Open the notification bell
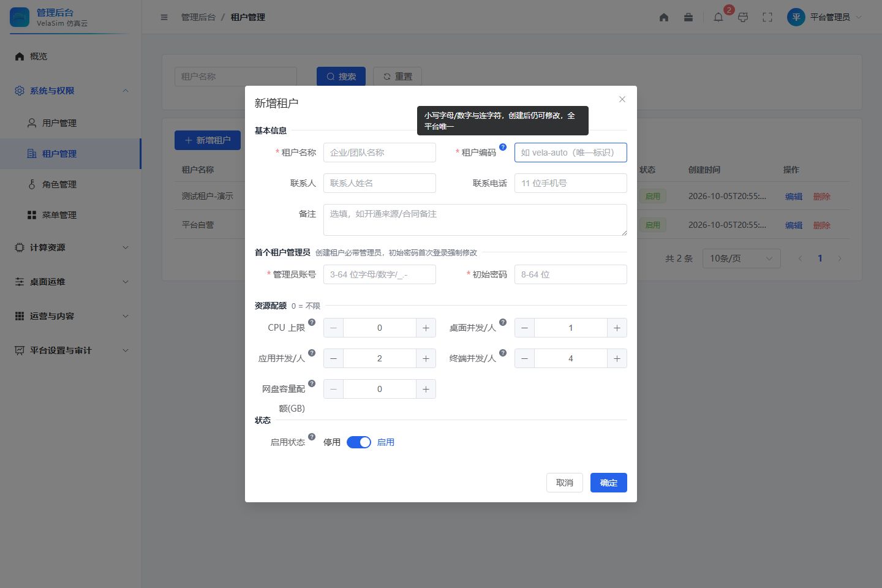The height and width of the screenshot is (588, 882). 718,17
